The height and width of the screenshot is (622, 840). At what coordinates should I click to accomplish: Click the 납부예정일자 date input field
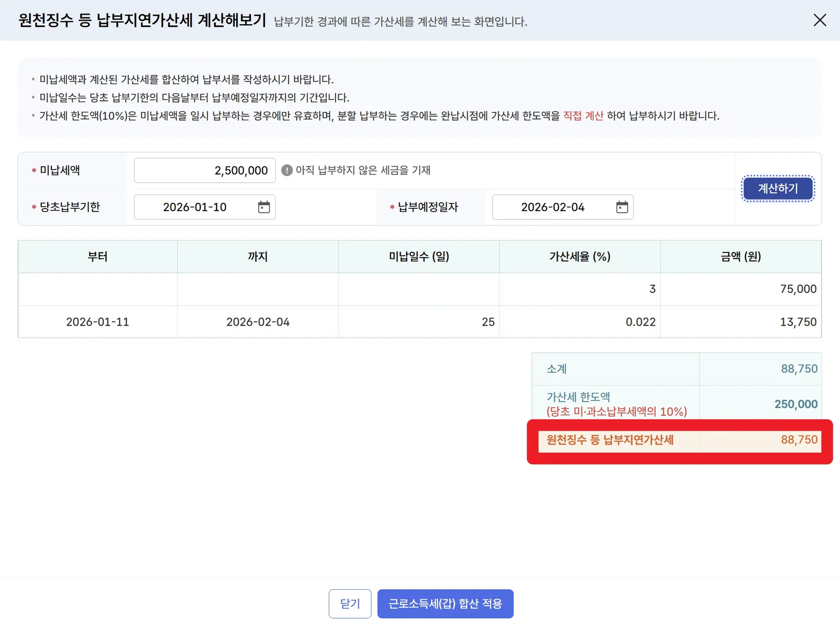553,207
